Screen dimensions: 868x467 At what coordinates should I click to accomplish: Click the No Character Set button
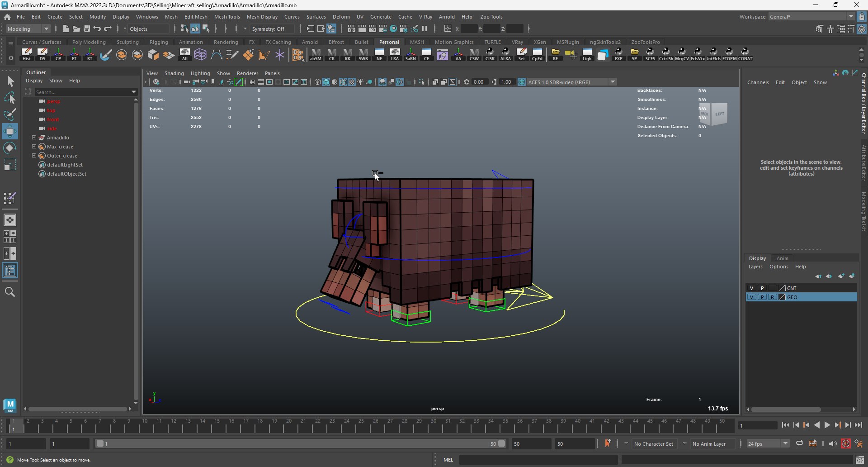(x=653, y=444)
